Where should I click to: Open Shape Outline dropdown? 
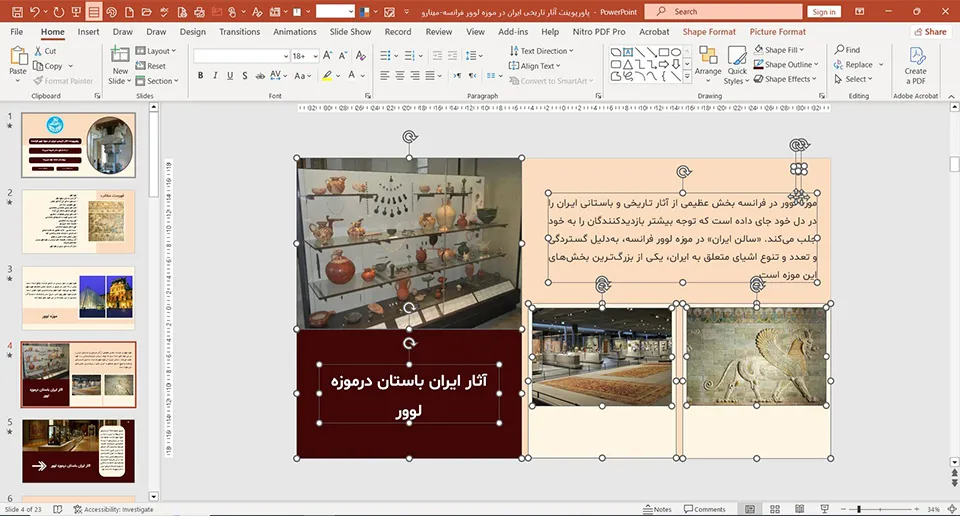tap(786, 64)
